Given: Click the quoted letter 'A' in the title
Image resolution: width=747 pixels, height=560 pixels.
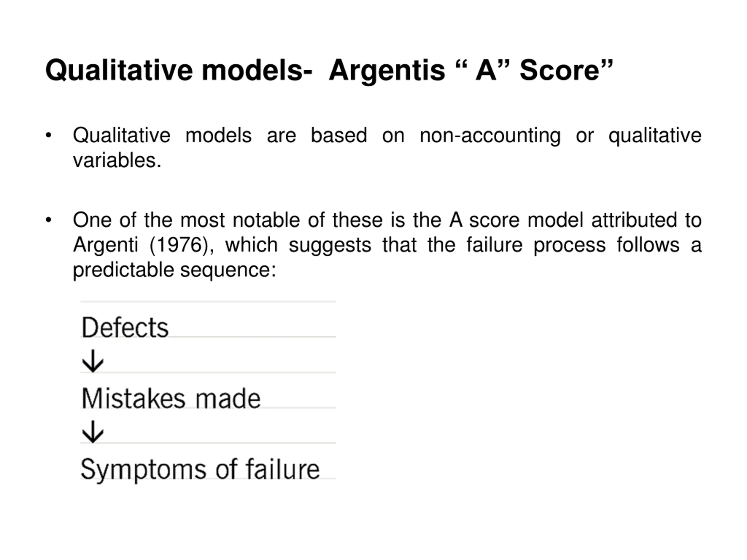Looking at the screenshot, I should (x=486, y=70).
